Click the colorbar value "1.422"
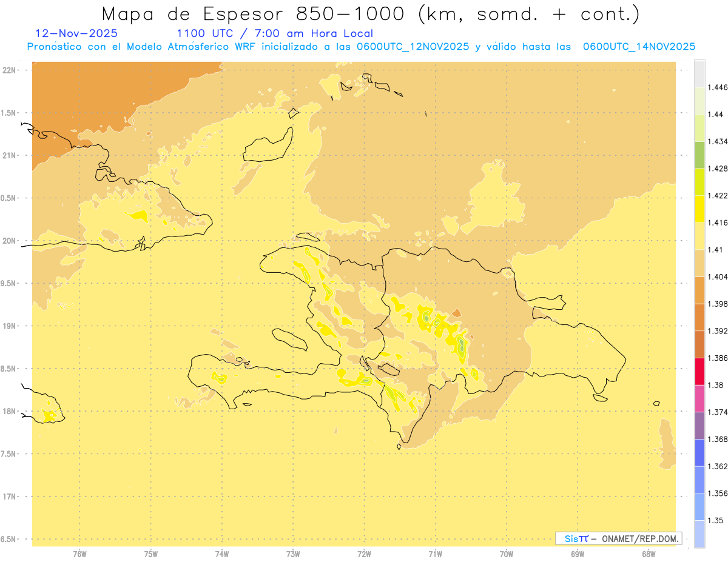The width and height of the screenshot is (728, 562). pyautogui.click(x=718, y=195)
